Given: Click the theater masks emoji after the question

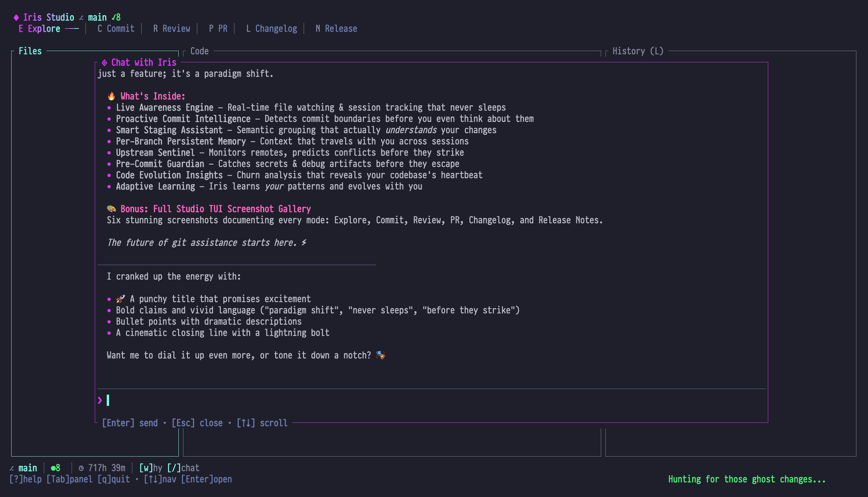Looking at the screenshot, I should point(380,355).
